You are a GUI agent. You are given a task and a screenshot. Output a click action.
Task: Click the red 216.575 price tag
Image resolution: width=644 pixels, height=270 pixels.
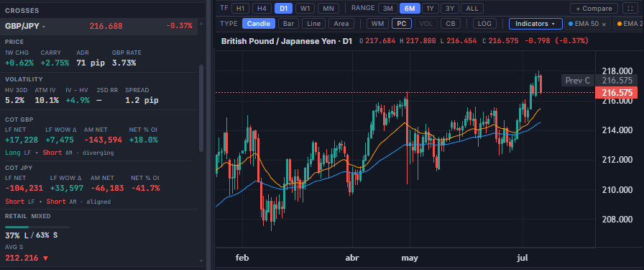(x=617, y=93)
